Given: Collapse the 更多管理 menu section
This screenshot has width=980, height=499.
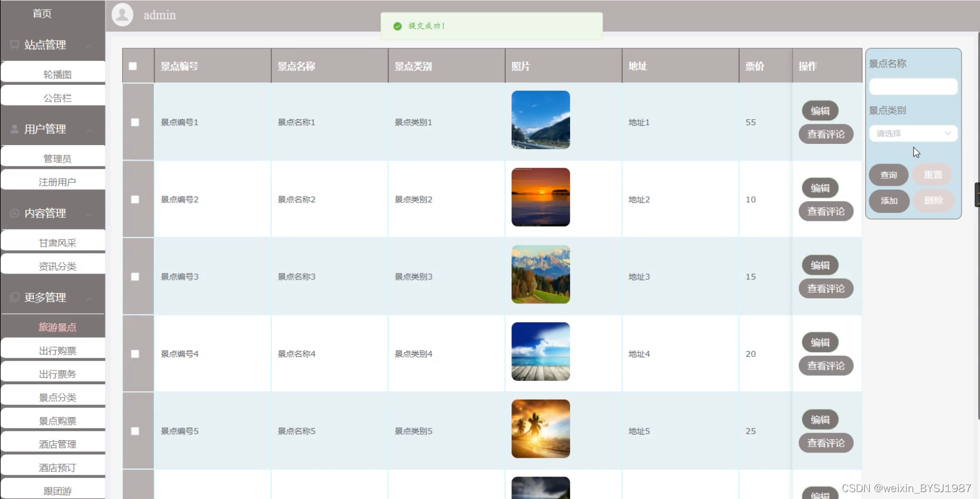Looking at the screenshot, I should click(x=89, y=298).
